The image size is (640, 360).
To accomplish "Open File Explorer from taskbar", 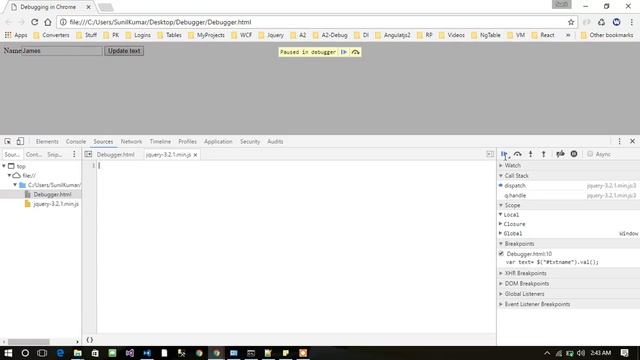I will pyautogui.click(x=78, y=353).
